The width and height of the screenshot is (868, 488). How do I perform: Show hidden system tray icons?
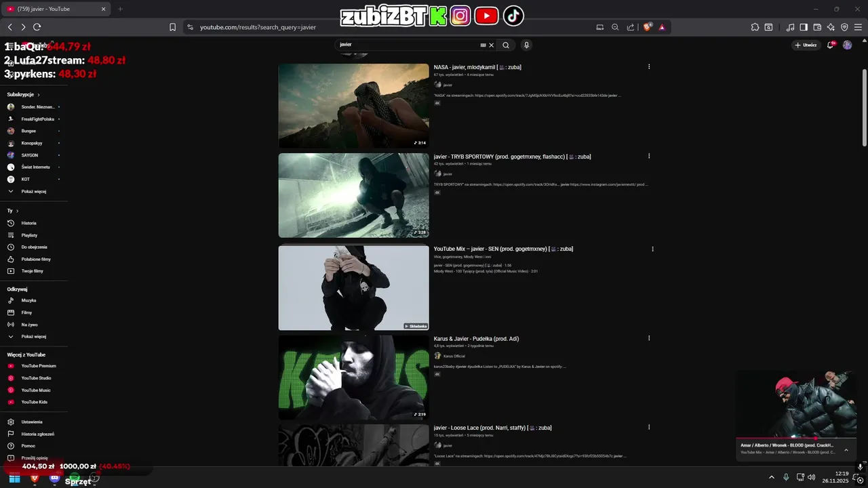771,478
